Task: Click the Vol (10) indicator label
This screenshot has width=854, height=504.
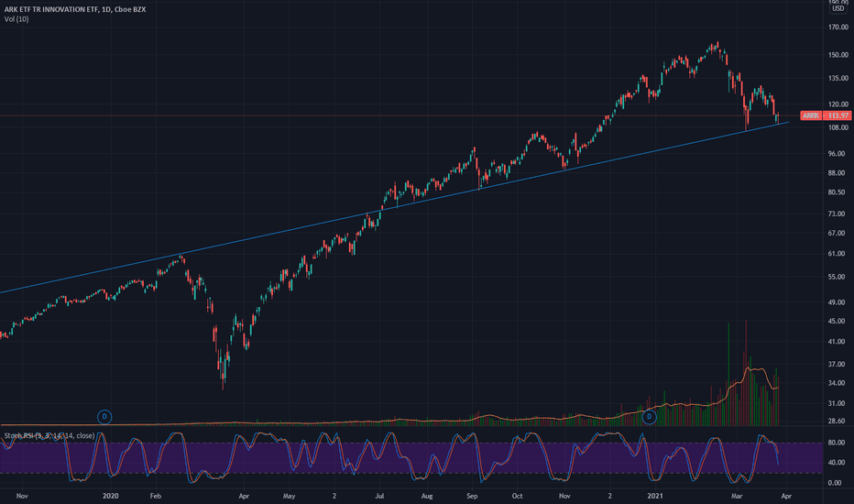Action: point(16,19)
